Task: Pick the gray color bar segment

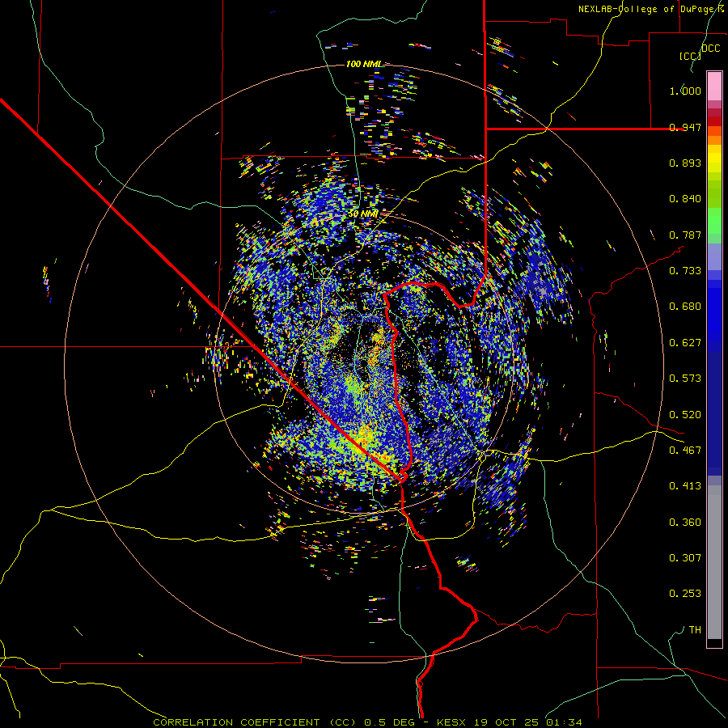Action: click(714, 562)
